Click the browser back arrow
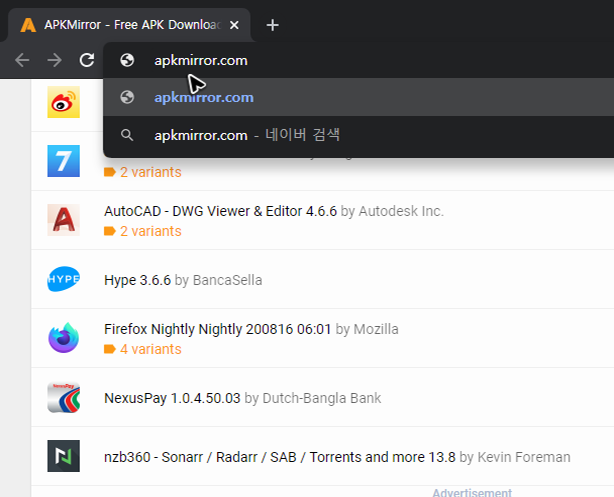 tap(22, 60)
